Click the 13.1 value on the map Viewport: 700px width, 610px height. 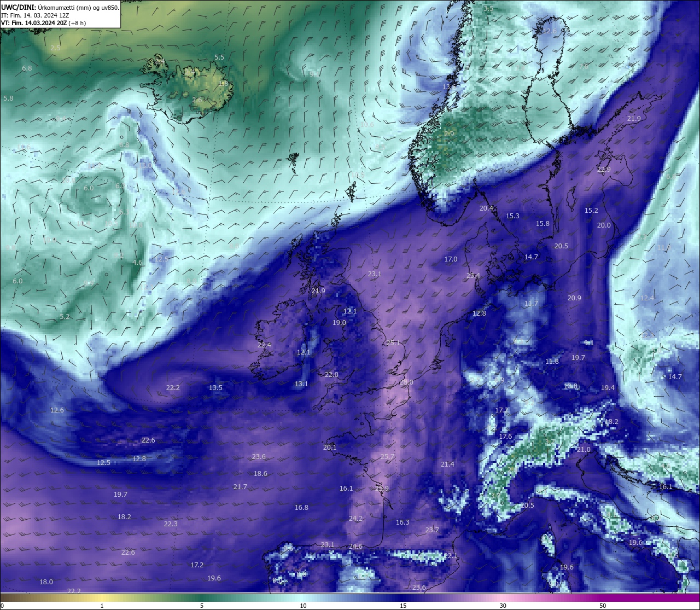(301, 385)
